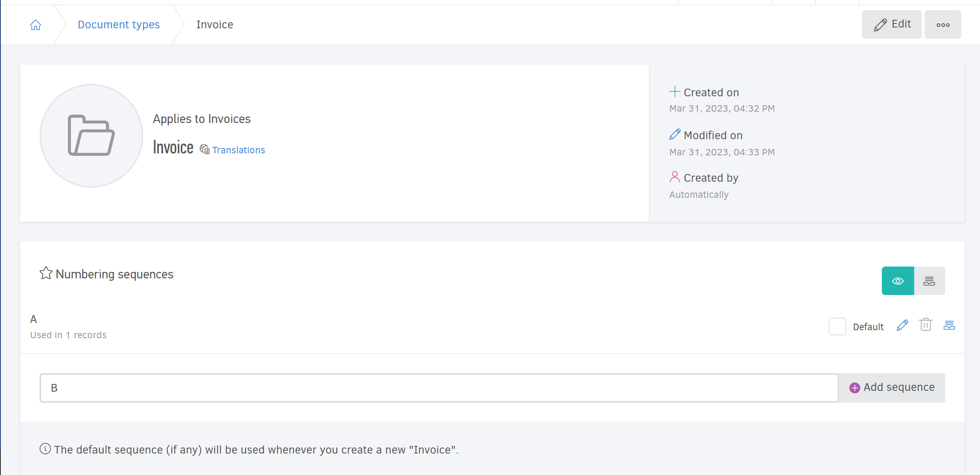Screen dimensions: 980x475
Task: Check Default checkbox for sequence A
Action: click(837, 326)
